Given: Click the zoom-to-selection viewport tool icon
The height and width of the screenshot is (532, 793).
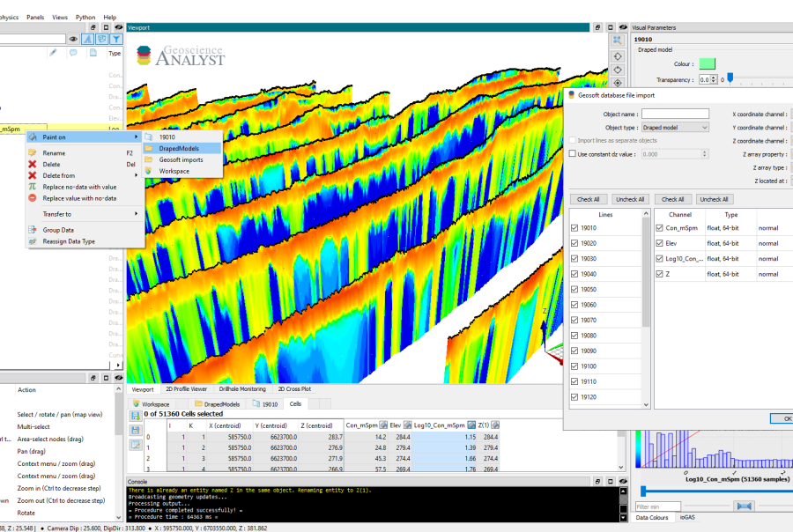Looking at the screenshot, I should pos(617,41).
